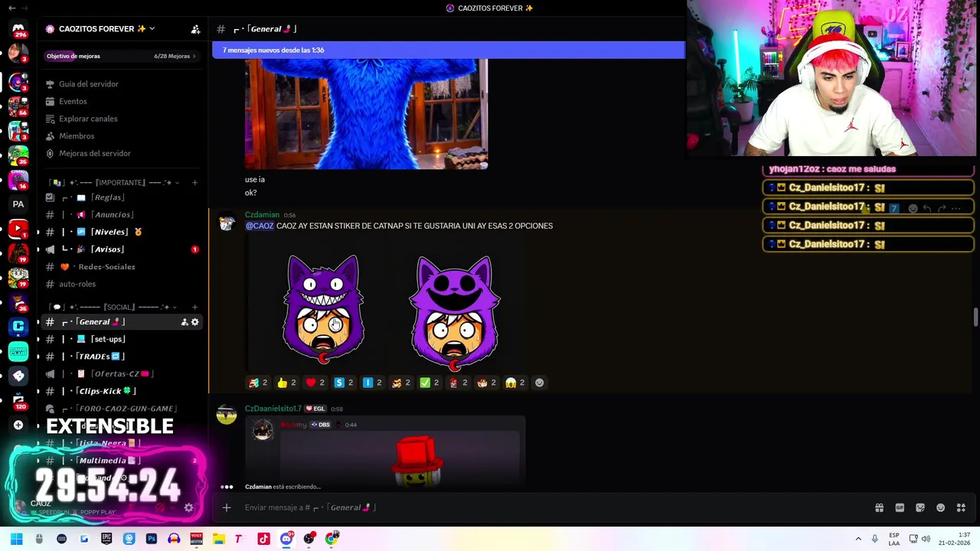Add channel to IMPORTANTE category plus
This screenshot has height=551, width=980.
pyautogui.click(x=194, y=183)
